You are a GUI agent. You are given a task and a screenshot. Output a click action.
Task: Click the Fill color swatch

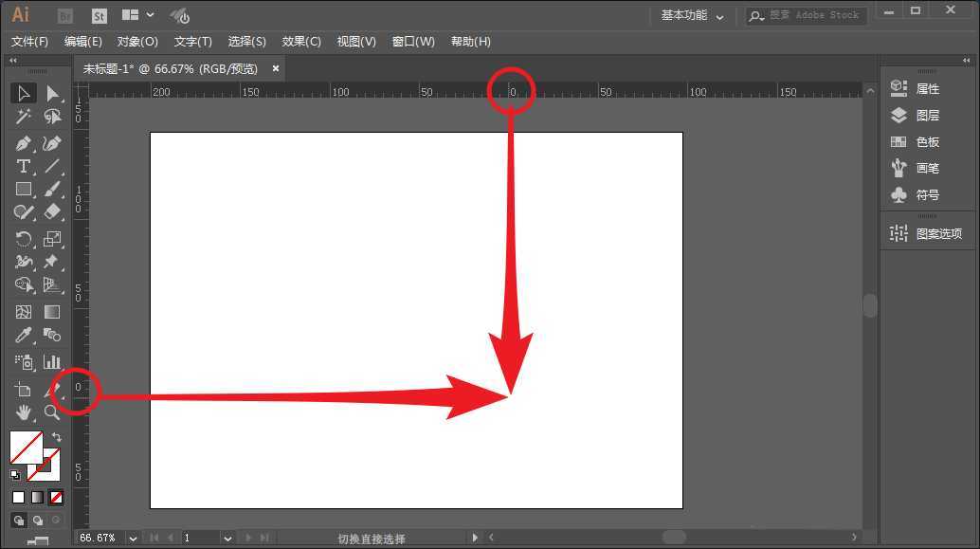[26, 448]
